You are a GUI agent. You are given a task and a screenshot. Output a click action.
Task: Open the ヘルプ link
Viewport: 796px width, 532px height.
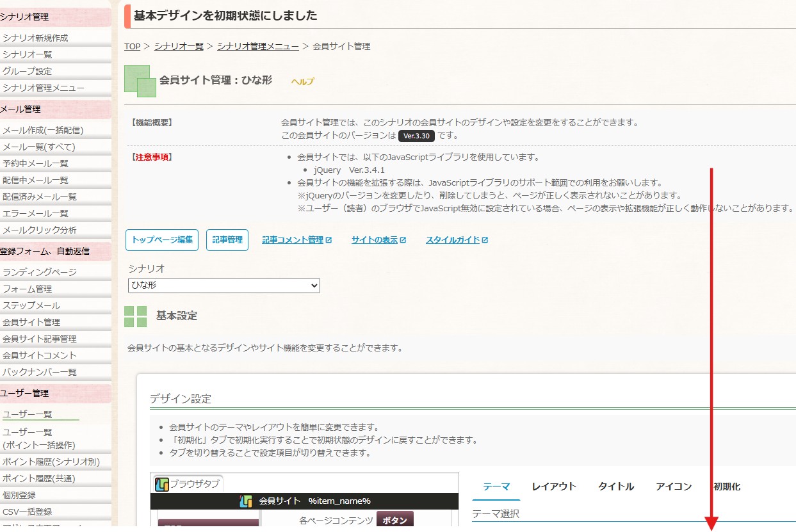pos(302,81)
